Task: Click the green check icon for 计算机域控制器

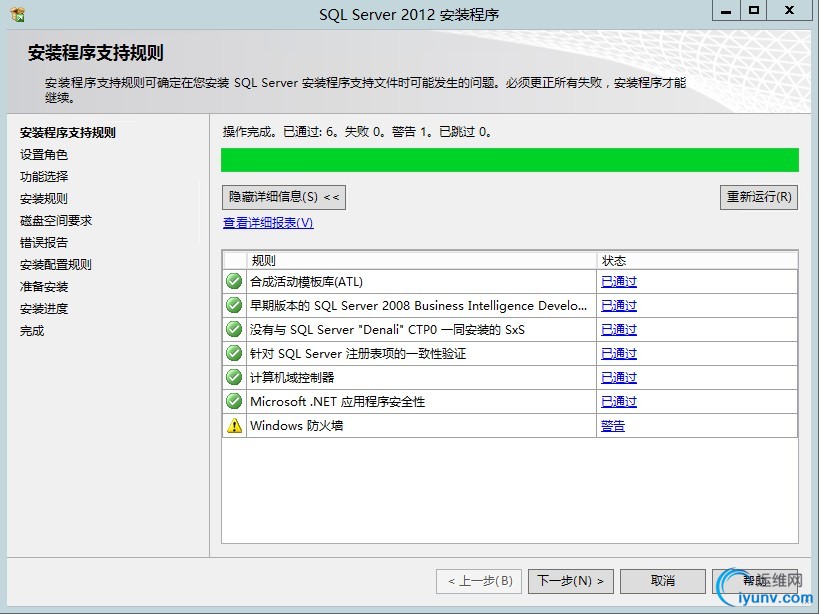Action: pos(234,377)
